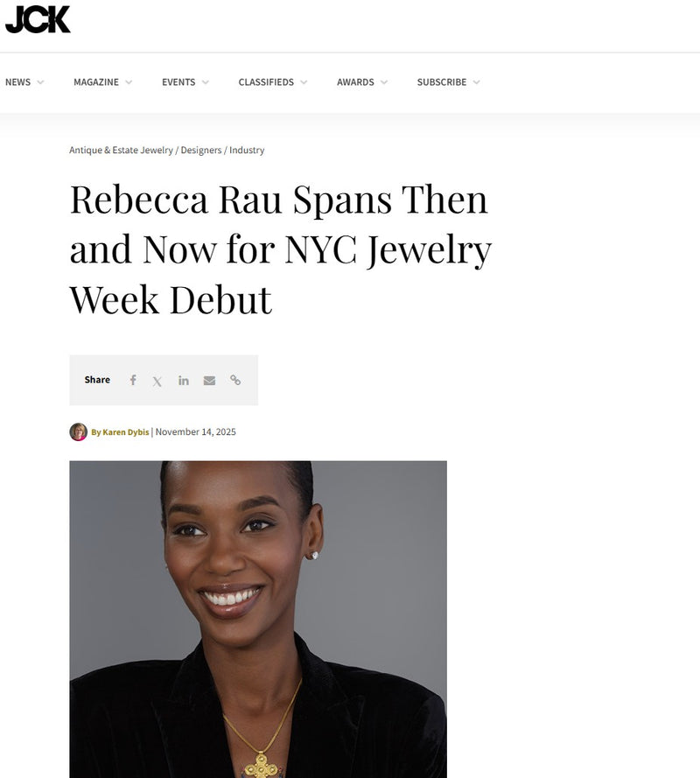The image size is (700, 778).
Task: Share article via email envelope icon
Action: click(x=209, y=380)
